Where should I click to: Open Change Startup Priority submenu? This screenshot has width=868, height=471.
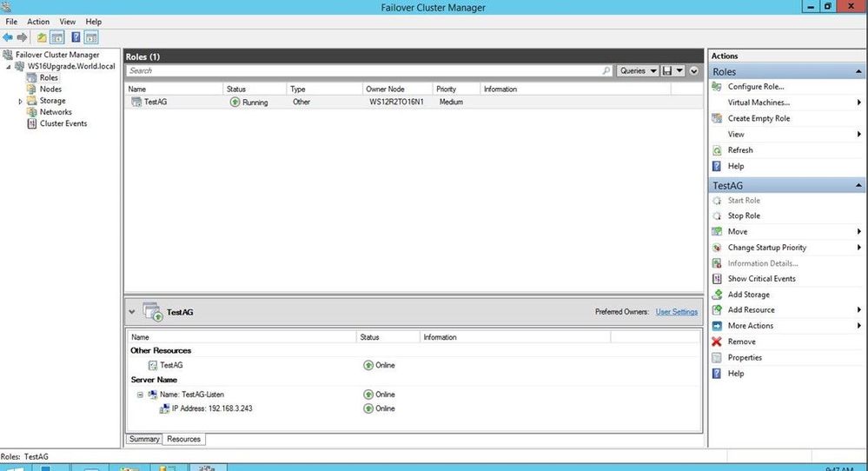point(786,248)
